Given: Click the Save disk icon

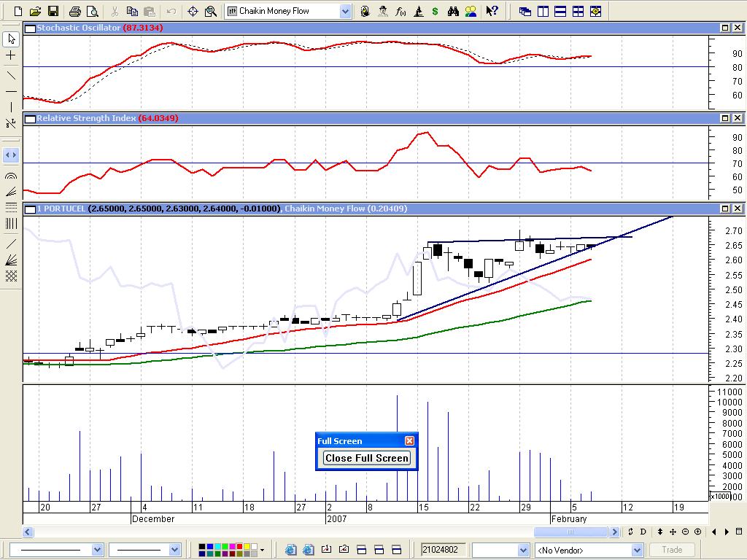Looking at the screenshot, I should 53,11.
